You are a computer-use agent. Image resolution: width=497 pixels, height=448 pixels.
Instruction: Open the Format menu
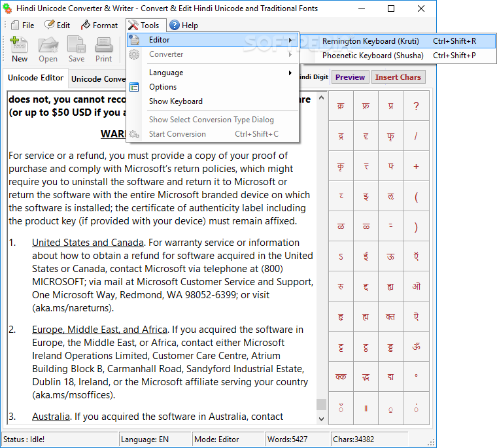coord(99,25)
